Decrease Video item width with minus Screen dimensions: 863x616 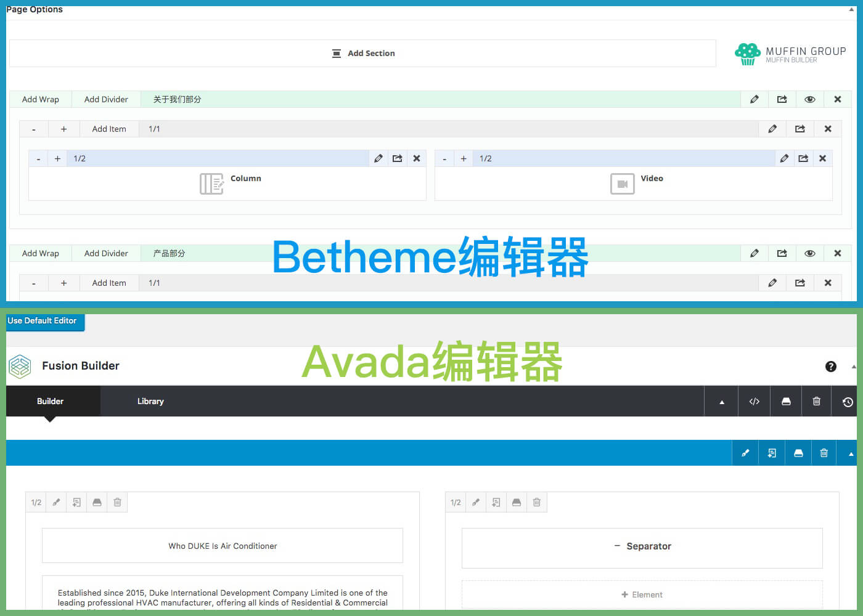[444, 158]
